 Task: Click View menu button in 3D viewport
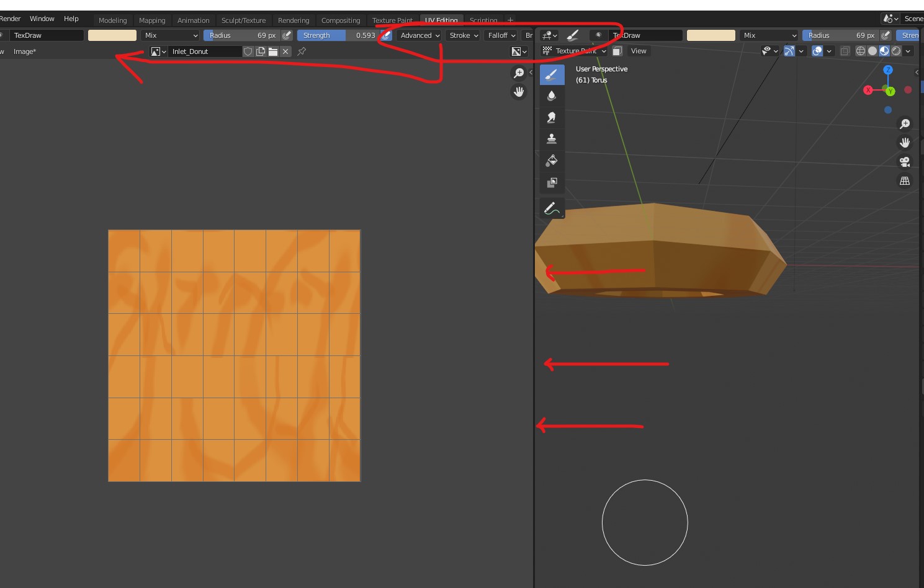pyautogui.click(x=639, y=51)
